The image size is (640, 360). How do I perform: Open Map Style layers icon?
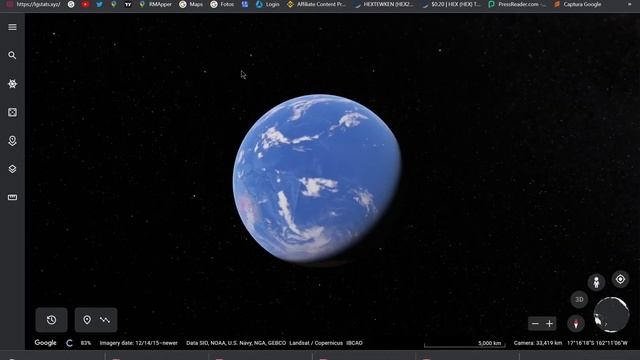click(12, 169)
